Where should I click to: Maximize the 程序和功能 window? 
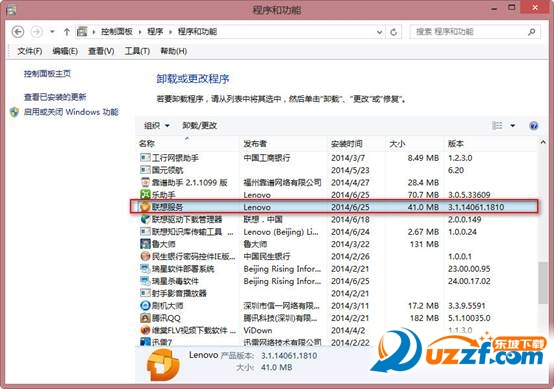(511, 8)
